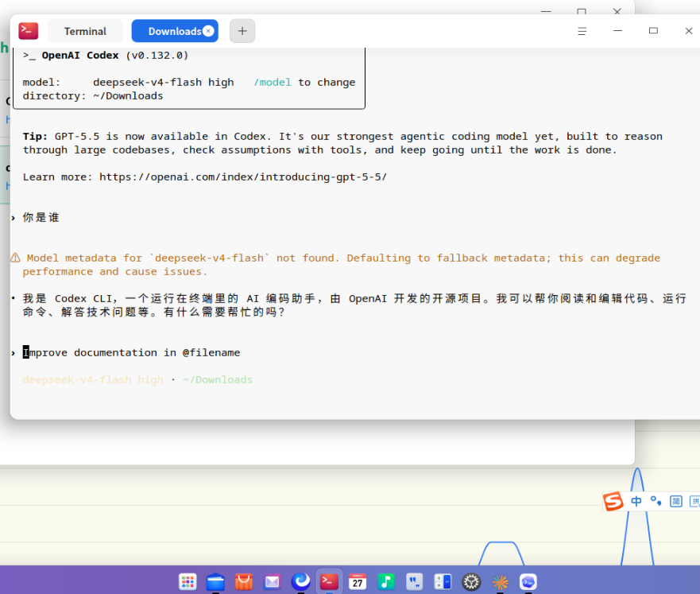The height and width of the screenshot is (594, 700).
Task: Close the terminal window
Action: (688, 31)
